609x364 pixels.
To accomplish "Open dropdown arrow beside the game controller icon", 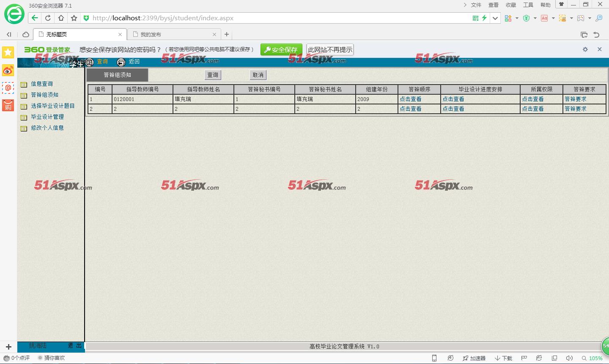I will pos(590,18).
